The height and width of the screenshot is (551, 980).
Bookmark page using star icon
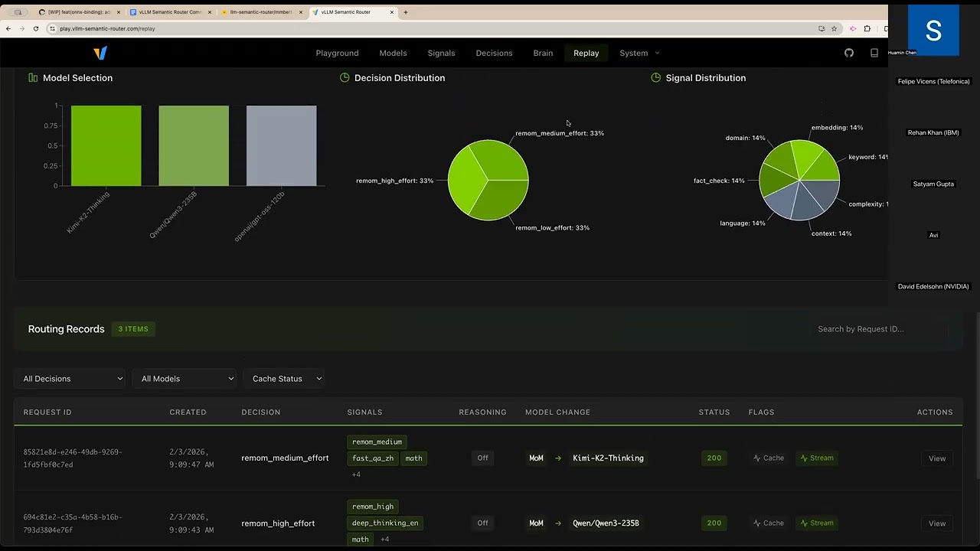pos(834,28)
